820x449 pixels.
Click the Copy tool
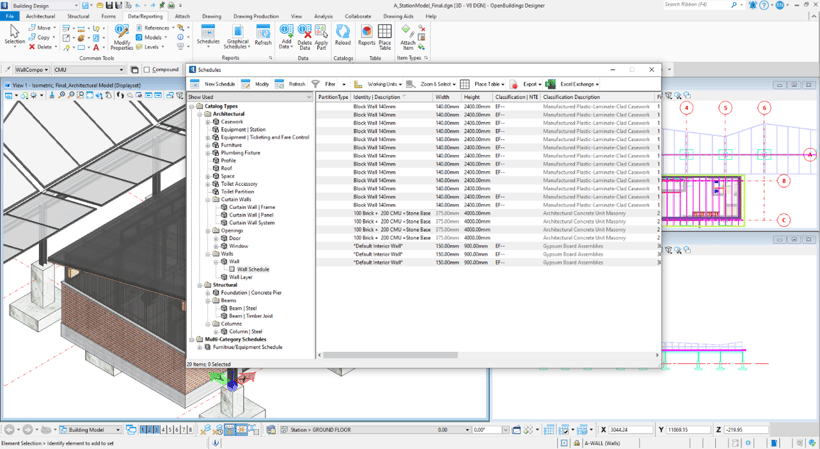(x=40, y=37)
